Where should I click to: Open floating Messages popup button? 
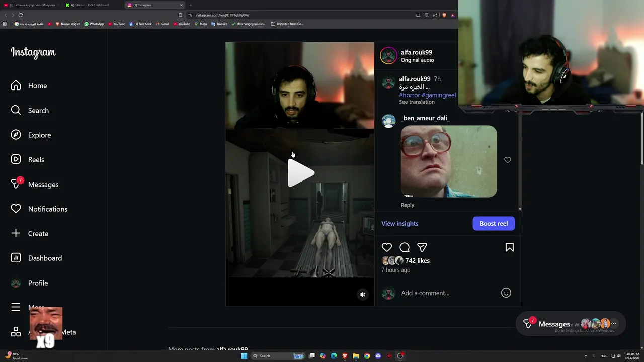[571, 324]
